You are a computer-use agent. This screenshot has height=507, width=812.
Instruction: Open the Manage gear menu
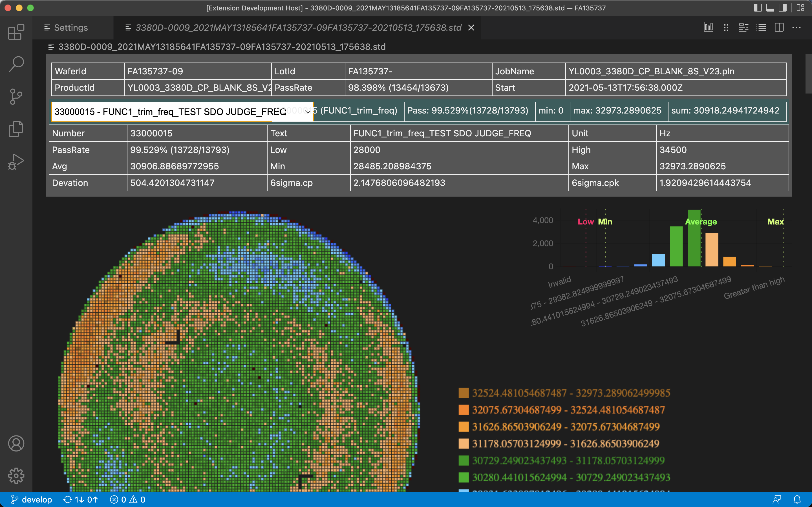click(x=16, y=475)
